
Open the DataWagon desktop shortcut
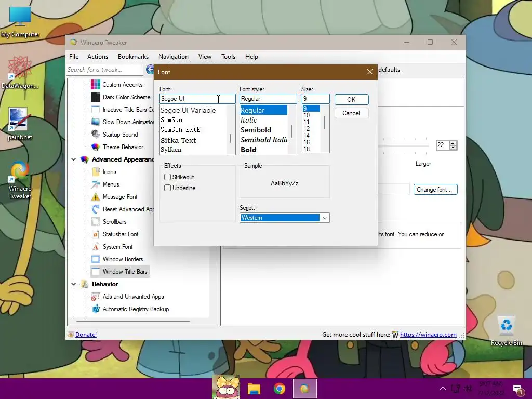[x=20, y=73]
